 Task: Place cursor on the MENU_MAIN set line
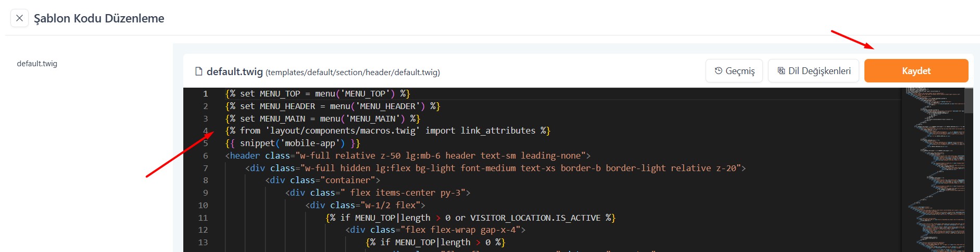322,119
